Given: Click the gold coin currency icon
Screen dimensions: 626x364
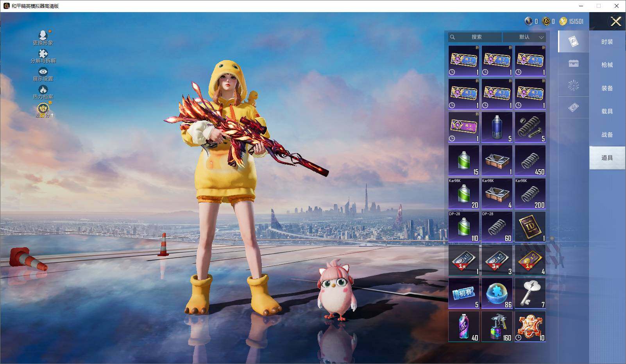Looking at the screenshot, I should [x=563, y=21].
